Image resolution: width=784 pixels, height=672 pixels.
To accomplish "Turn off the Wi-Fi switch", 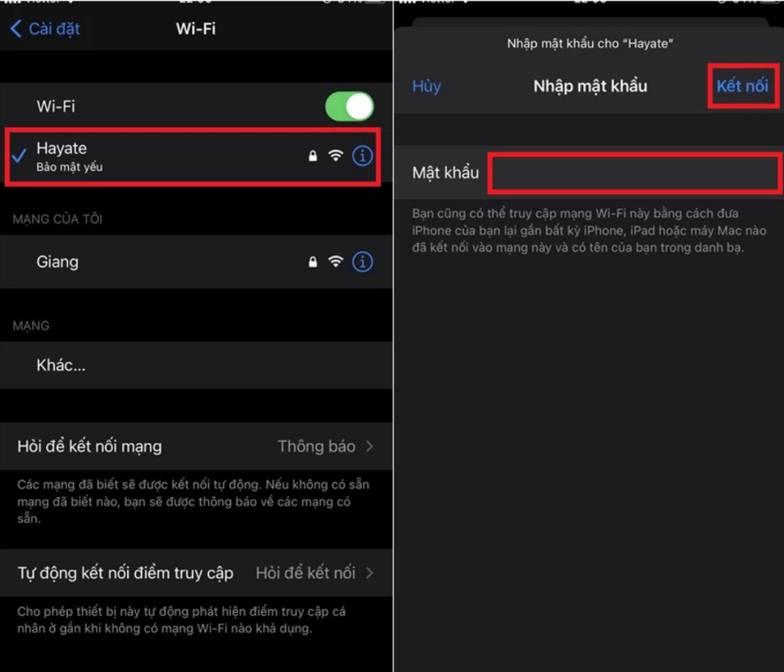I will 349,106.
